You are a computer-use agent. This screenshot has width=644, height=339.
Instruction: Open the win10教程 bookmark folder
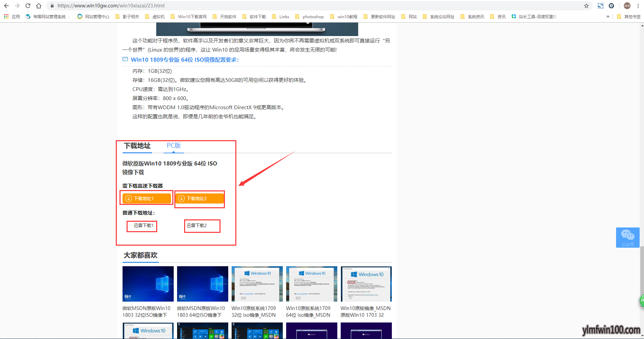coord(344,17)
